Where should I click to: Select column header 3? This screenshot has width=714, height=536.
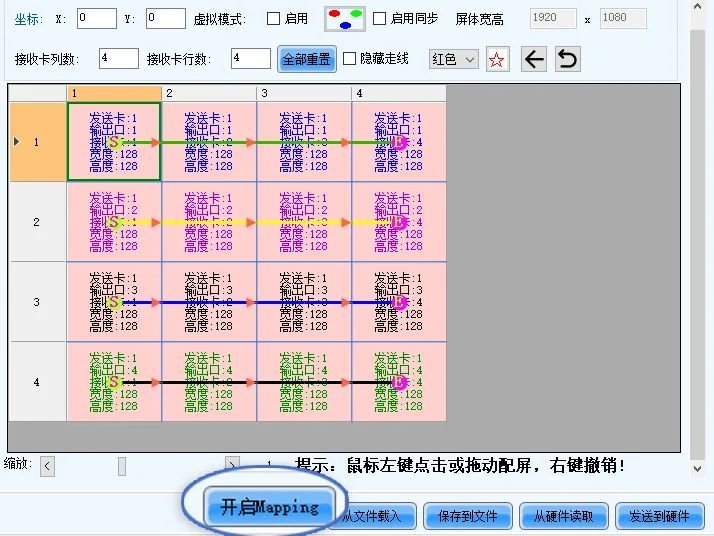(304, 93)
